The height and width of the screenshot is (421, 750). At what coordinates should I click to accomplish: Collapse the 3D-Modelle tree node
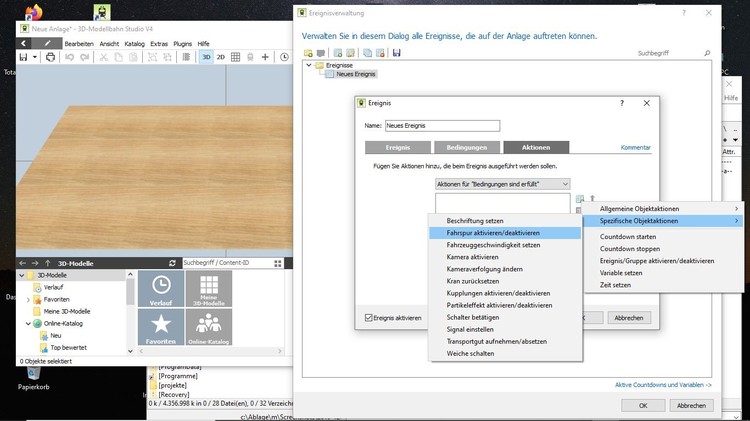[x=22, y=275]
